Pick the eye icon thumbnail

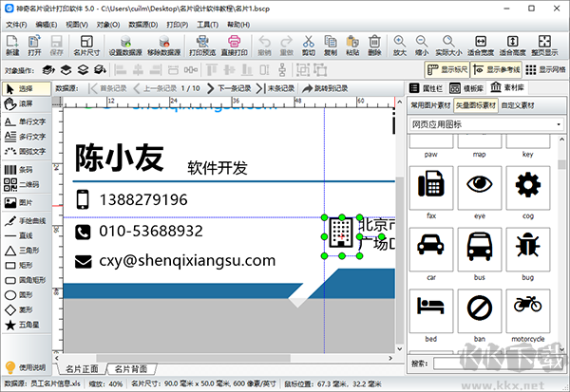click(480, 188)
